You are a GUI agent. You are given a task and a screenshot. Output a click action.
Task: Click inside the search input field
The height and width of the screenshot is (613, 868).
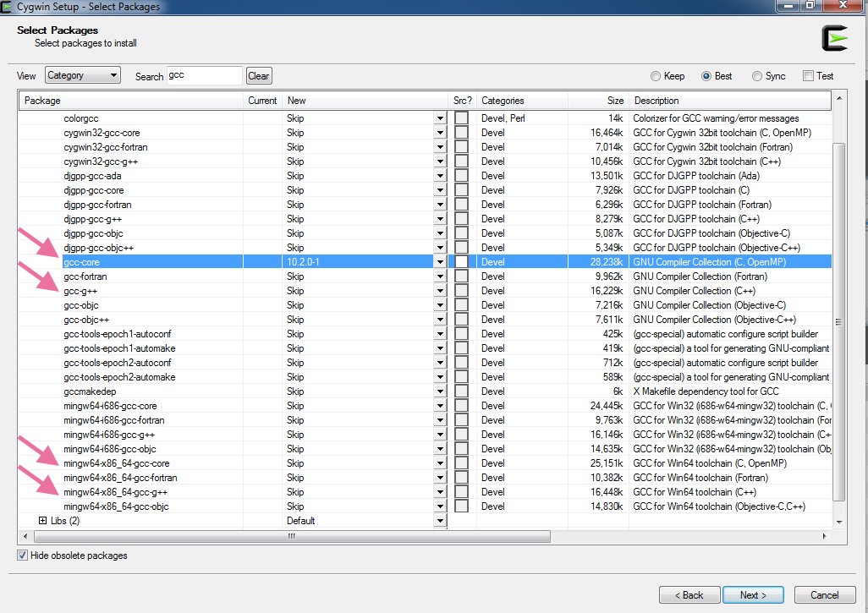coord(205,75)
